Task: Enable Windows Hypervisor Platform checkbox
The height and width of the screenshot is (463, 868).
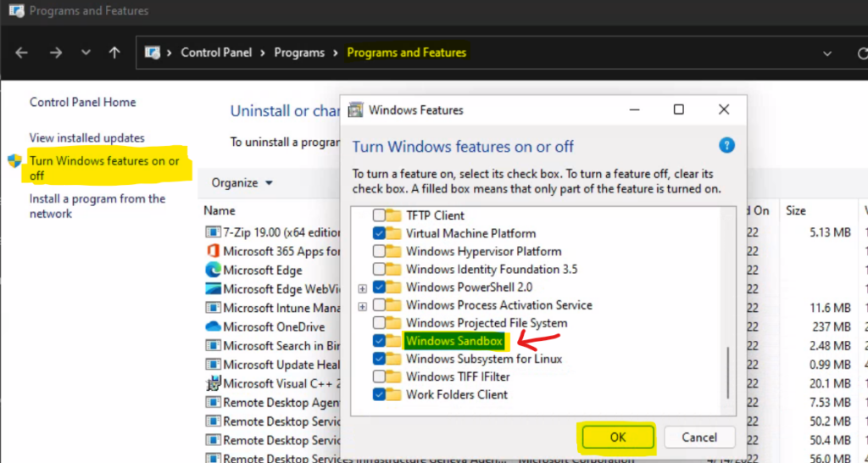Action: tap(379, 252)
